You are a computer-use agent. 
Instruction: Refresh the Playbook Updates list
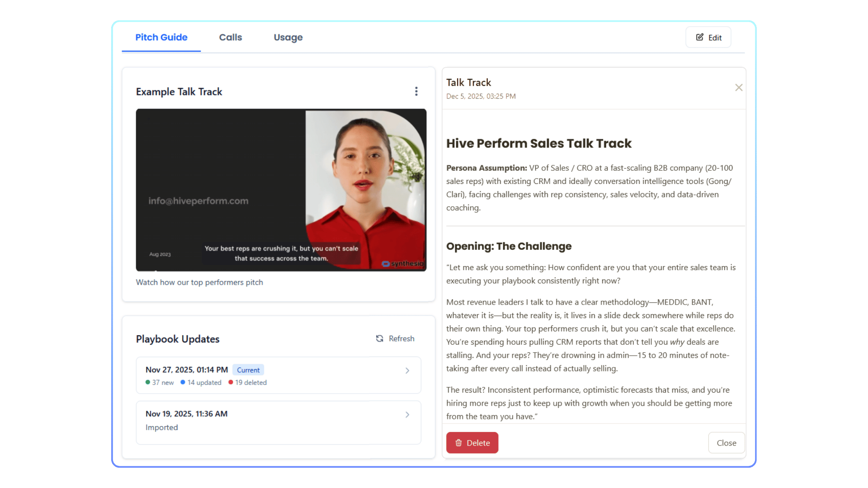tap(395, 338)
